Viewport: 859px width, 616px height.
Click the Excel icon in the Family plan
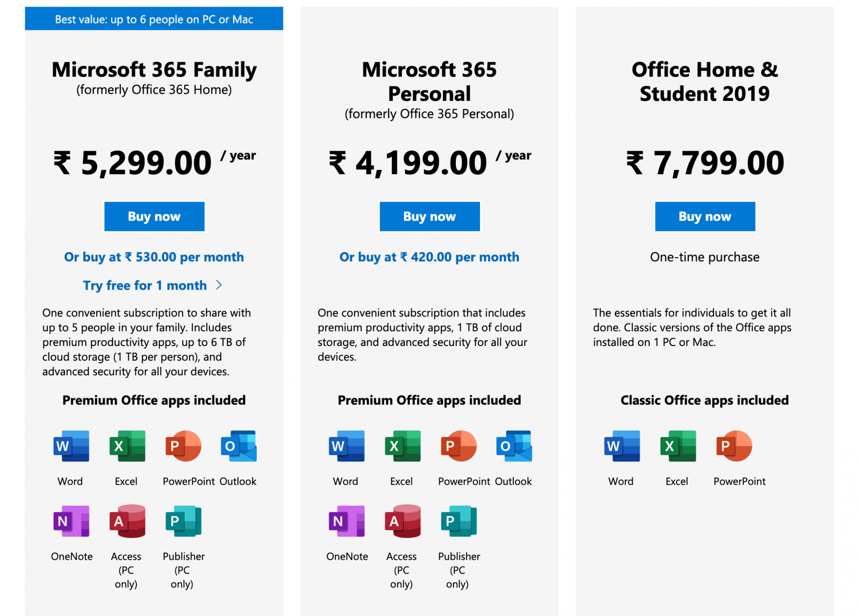[127, 446]
